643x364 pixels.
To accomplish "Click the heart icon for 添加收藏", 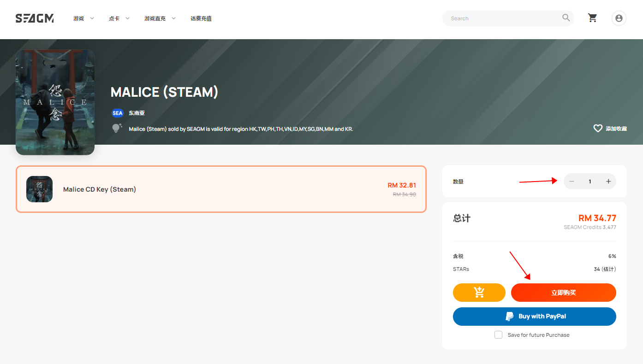I will 598,129.
